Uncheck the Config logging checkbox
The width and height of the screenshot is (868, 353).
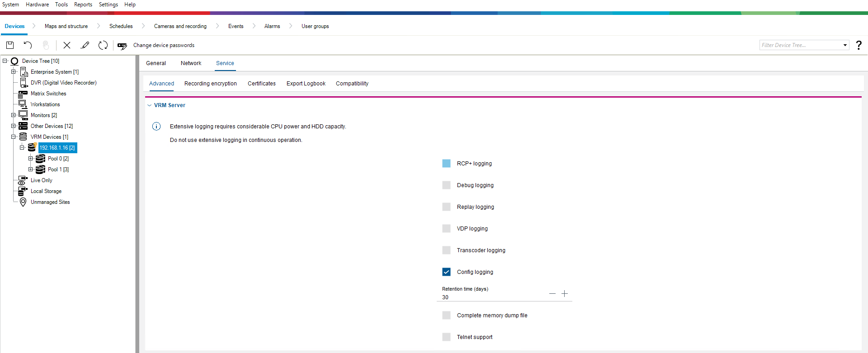[446, 272]
